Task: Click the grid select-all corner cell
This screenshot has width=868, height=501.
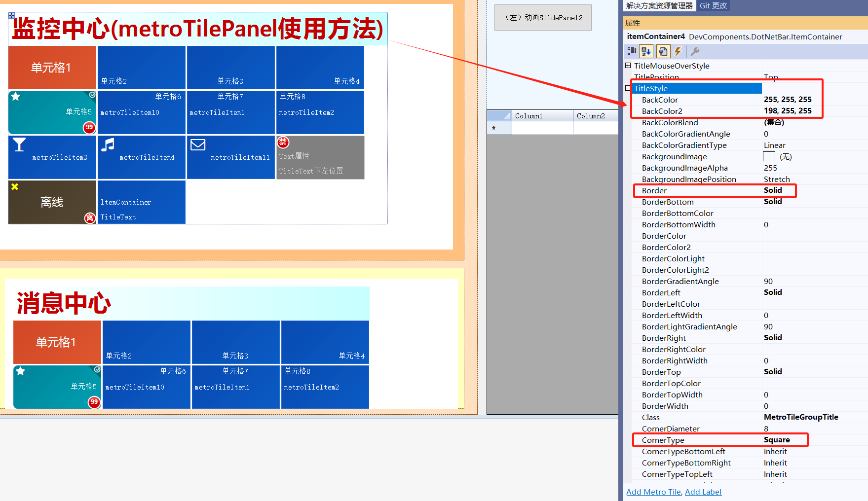Action: (499, 116)
